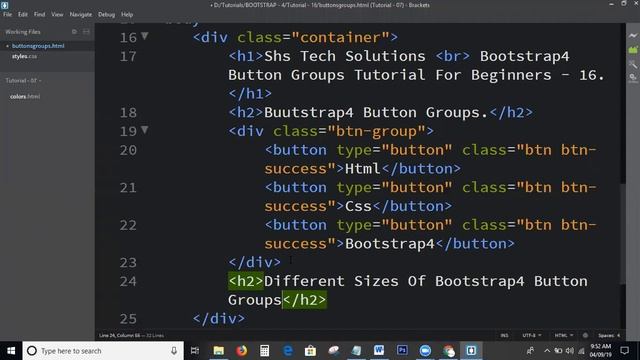Open Working Files settings gear icon
640x360 pixels.
pyautogui.click(x=74, y=32)
